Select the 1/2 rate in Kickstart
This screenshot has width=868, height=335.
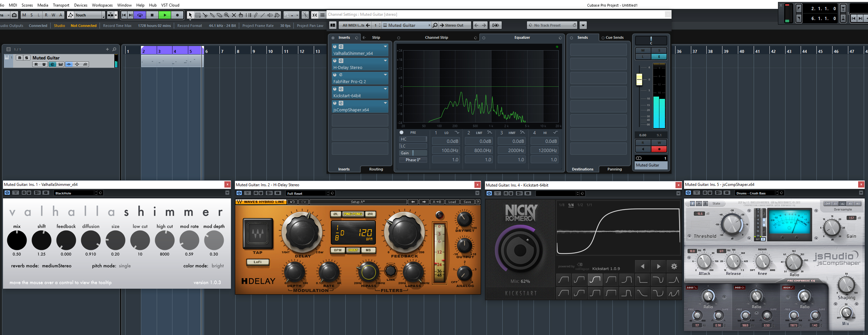point(580,205)
